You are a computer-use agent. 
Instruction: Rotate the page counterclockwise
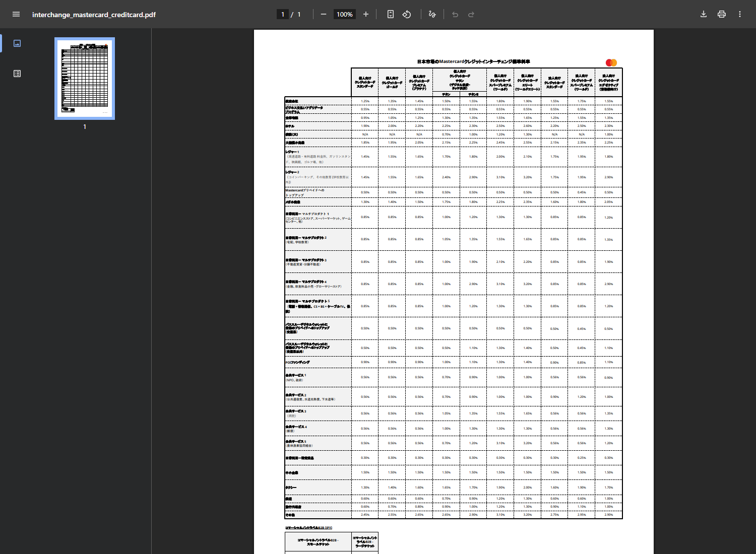tap(407, 14)
